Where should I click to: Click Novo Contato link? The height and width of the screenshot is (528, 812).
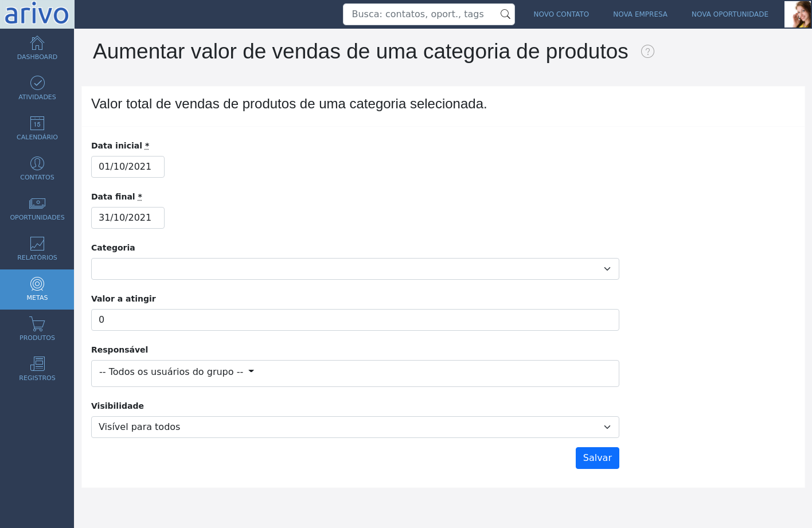click(561, 14)
